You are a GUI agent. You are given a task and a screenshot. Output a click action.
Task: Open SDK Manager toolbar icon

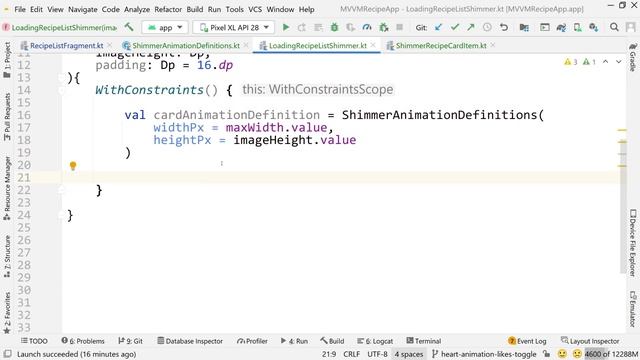(x=593, y=27)
